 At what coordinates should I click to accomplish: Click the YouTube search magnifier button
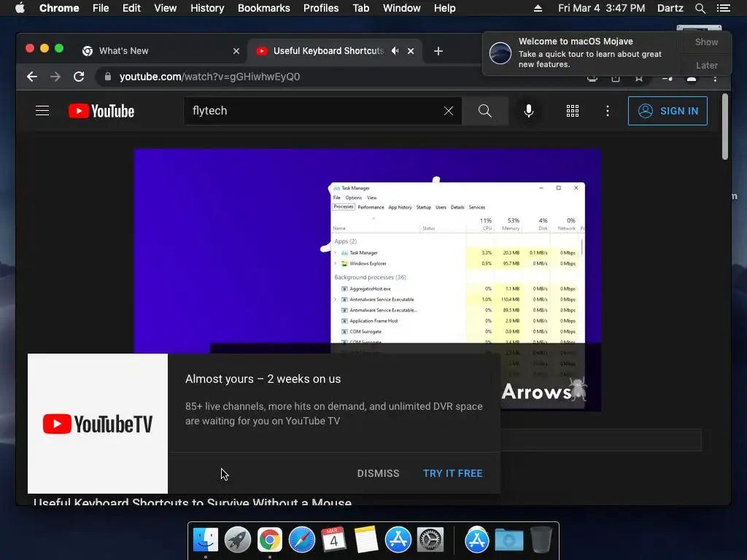point(485,111)
